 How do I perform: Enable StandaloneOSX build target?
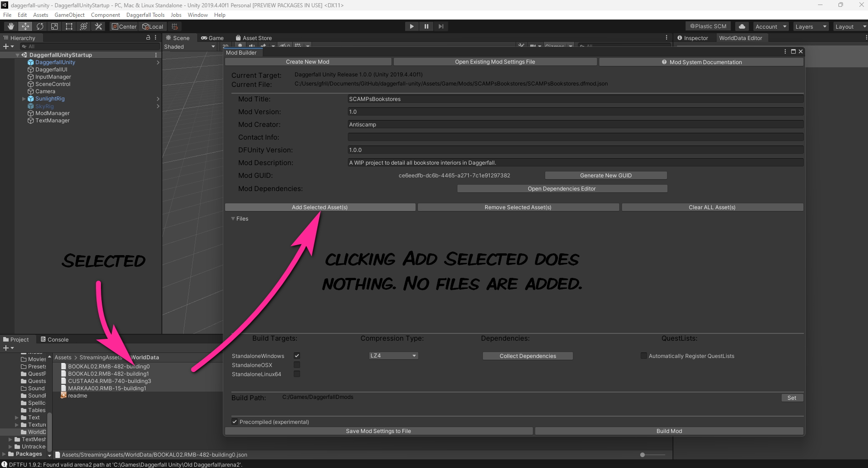pos(297,365)
